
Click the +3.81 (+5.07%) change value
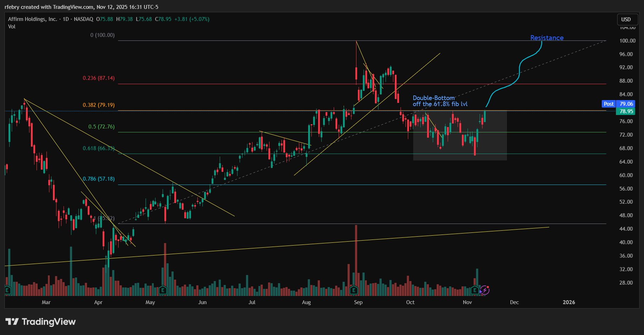(x=192, y=19)
